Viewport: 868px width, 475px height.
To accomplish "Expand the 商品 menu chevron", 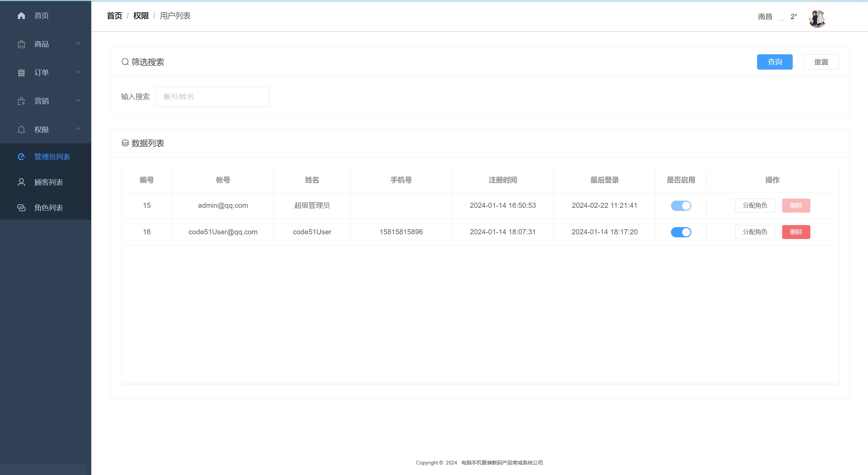I will tap(78, 43).
